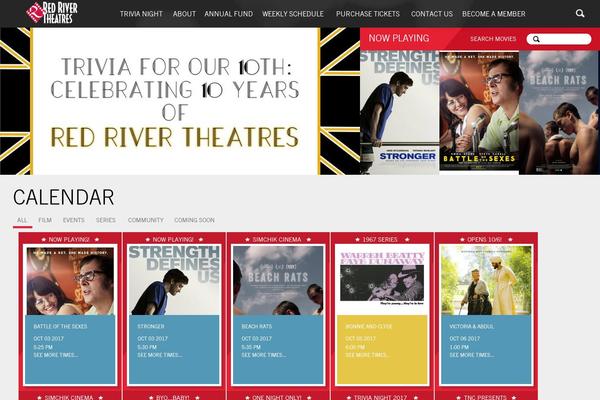Select the Purchase Tickets menu item
This screenshot has height=400, width=600.
368,14
